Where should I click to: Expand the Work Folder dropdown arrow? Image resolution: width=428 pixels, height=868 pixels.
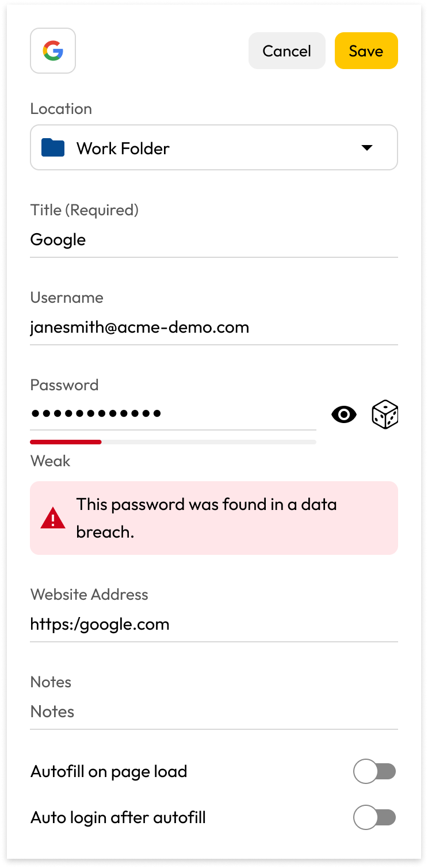367,148
